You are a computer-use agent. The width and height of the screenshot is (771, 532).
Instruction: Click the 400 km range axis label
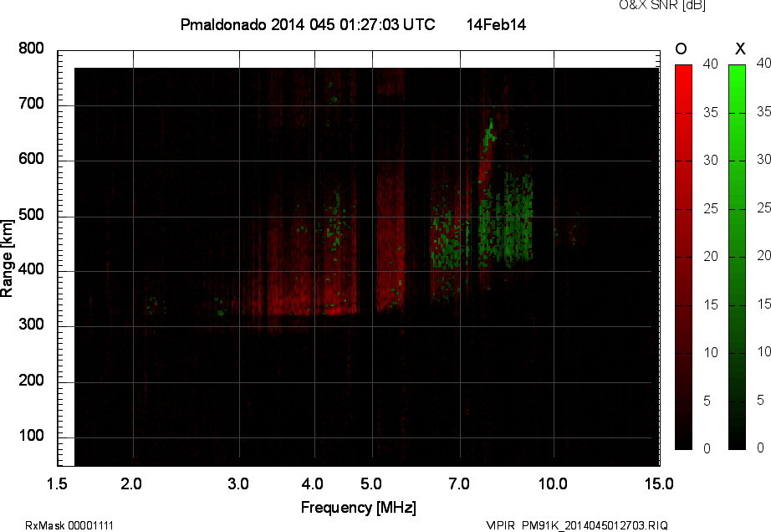[x=32, y=269]
